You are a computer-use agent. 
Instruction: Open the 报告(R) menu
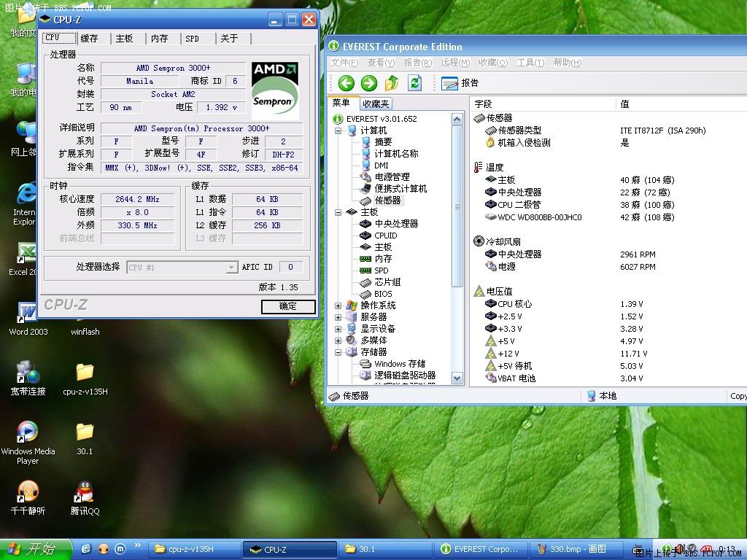tap(417, 63)
